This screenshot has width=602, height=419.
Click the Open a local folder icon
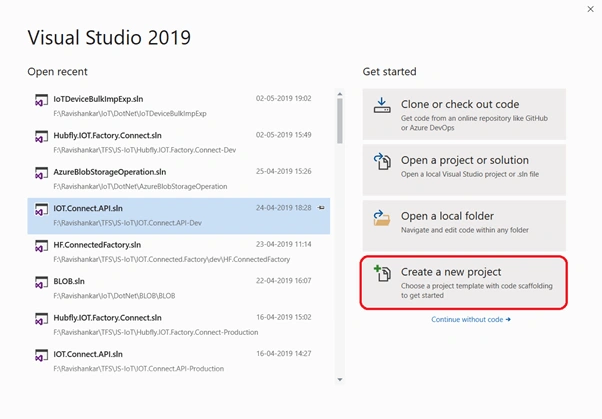(x=382, y=217)
